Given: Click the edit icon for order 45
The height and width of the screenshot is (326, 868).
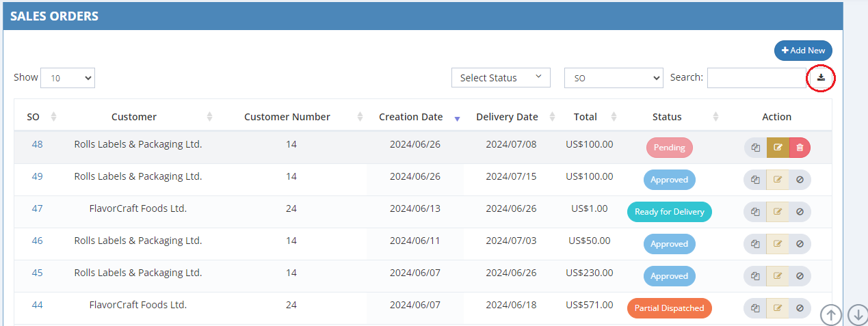Looking at the screenshot, I should 778,276.
